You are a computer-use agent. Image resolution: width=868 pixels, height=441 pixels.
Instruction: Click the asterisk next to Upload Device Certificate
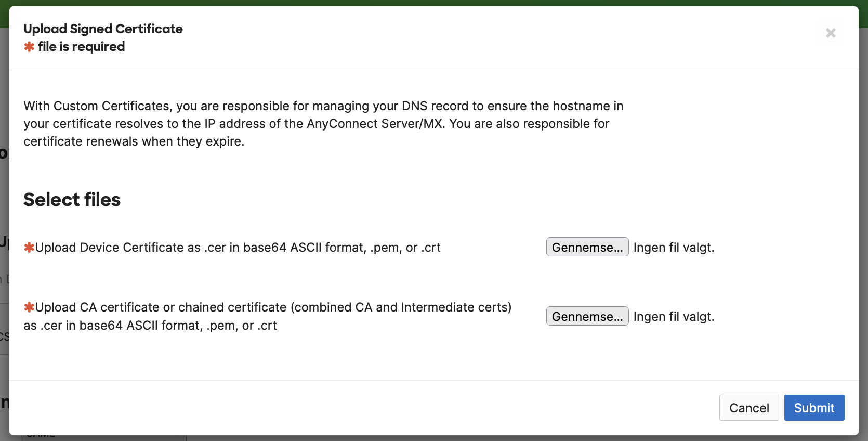(x=29, y=248)
